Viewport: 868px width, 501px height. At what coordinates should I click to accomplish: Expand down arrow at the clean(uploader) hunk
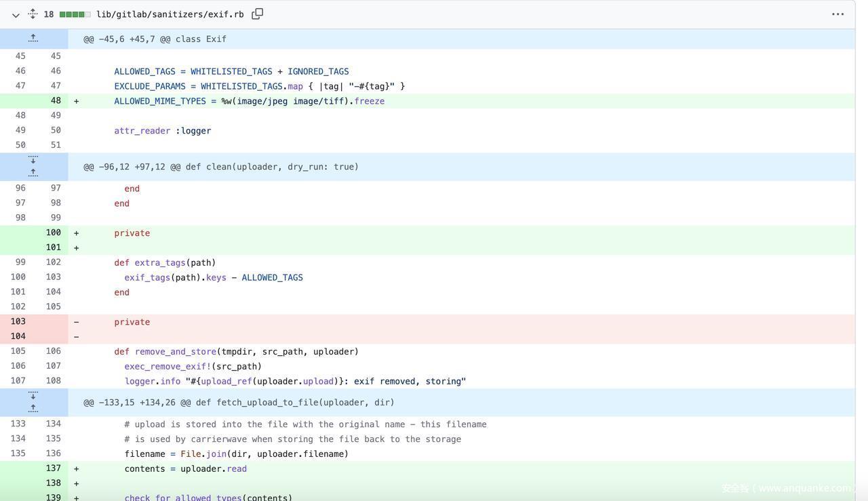[x=33, y=160]
